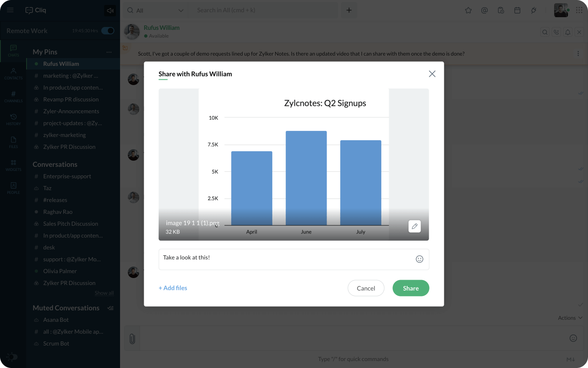Mute the speaker icon in top bar
The height and width of the screenshot is (368, 588).
pos(110,11)
